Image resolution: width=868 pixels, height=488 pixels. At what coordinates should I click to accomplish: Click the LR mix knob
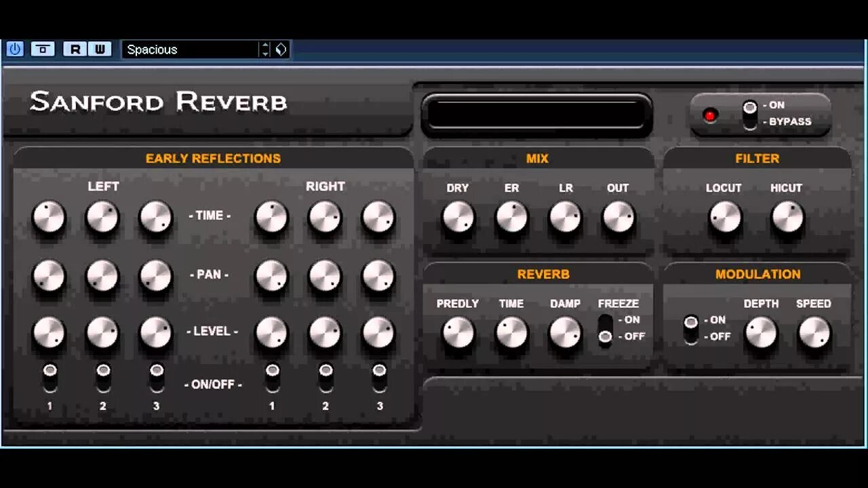click(565, 218)
